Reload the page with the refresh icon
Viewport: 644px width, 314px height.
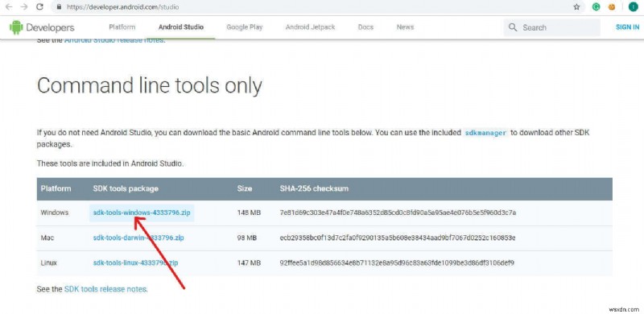(39, 7)
